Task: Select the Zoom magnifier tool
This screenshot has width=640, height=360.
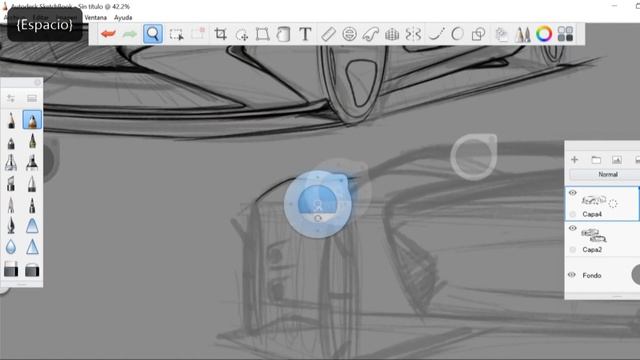Action: point(153,34)
